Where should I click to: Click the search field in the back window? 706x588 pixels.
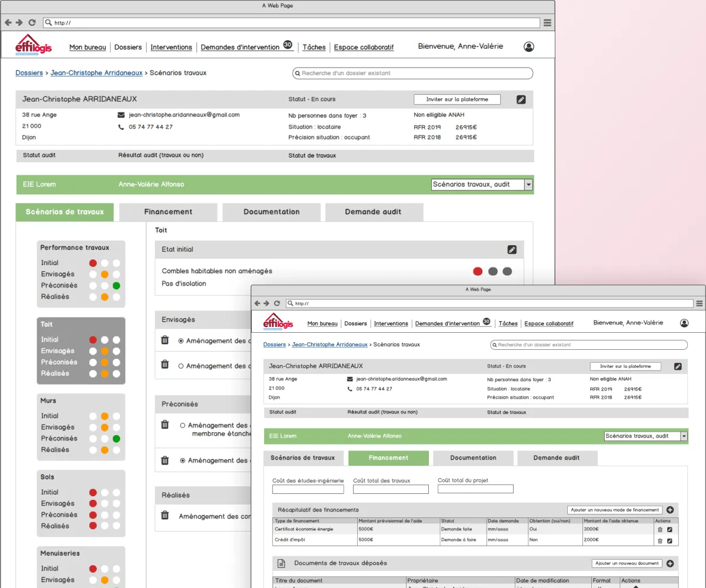(412, 73)
